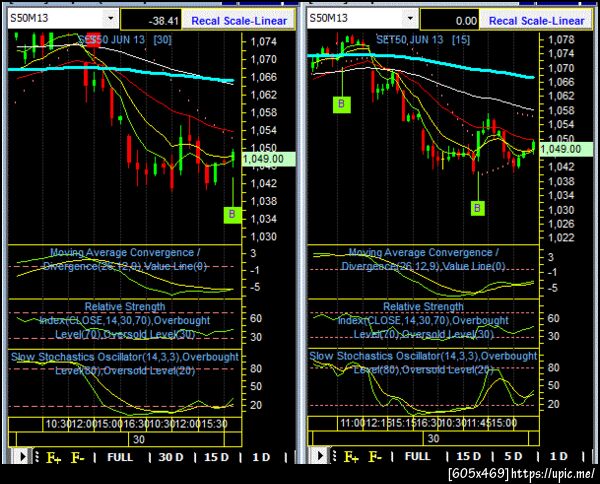Click the Relative Strength Index label in right chart
Screen dimensions: 600x484
pos(423,321)
